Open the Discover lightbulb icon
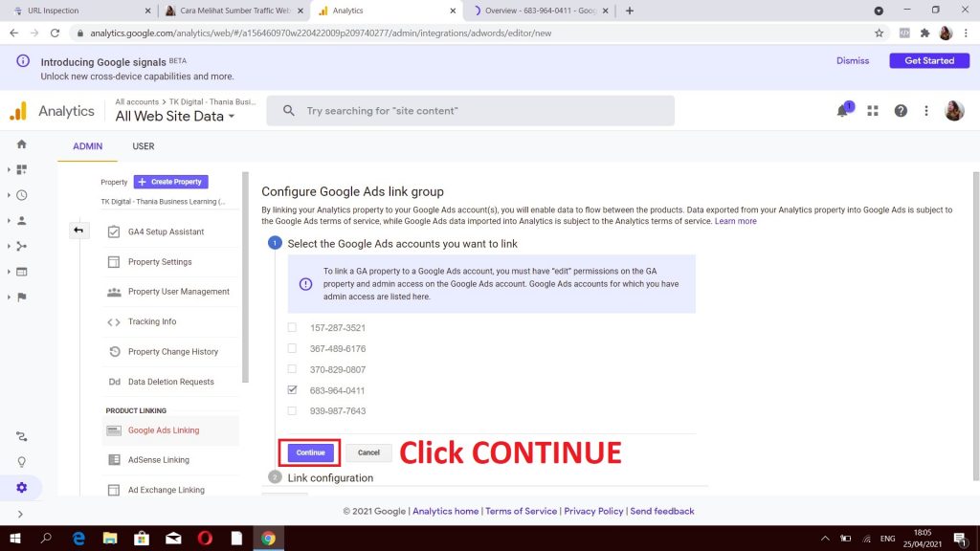Screen dimensions: 980x551 pos(22,462)
